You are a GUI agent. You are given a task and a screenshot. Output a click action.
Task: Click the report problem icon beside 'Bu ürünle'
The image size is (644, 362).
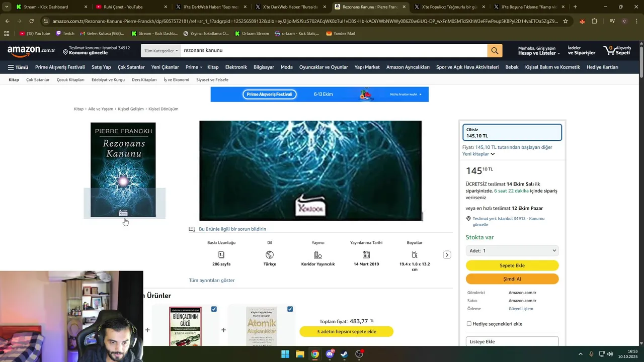192,229
